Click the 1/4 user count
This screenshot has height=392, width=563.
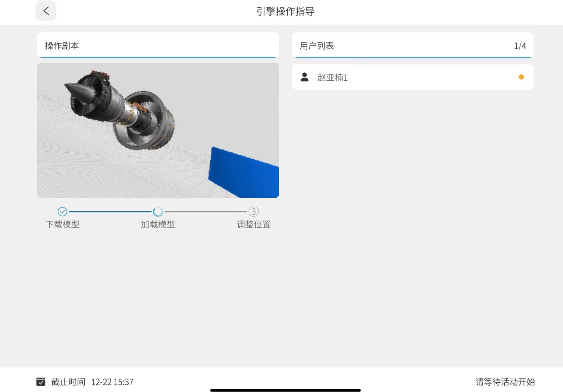[520, 46]
